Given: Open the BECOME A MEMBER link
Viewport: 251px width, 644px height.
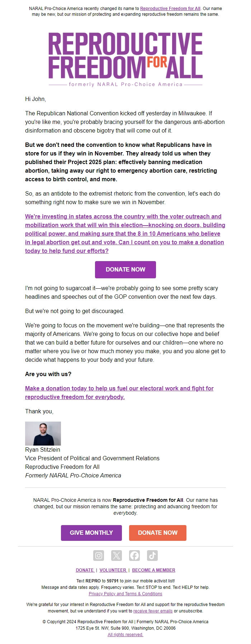Looking at the screenshot, I should tap(153, 570).
